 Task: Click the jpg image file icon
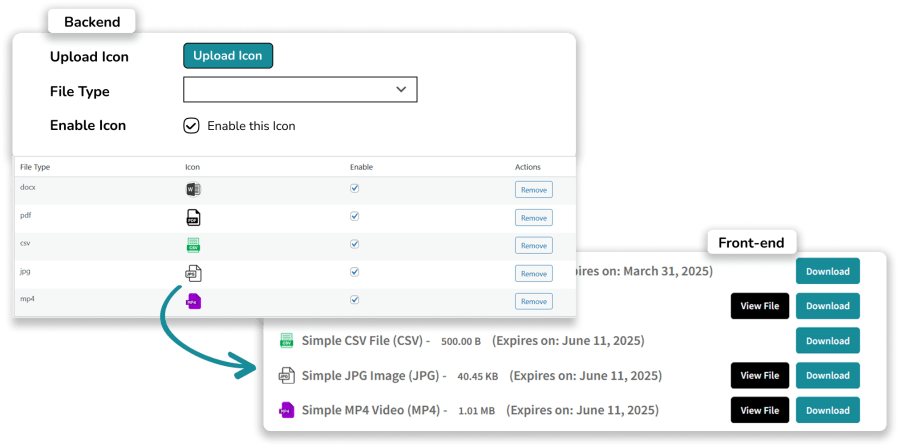(x=193, y=273)
